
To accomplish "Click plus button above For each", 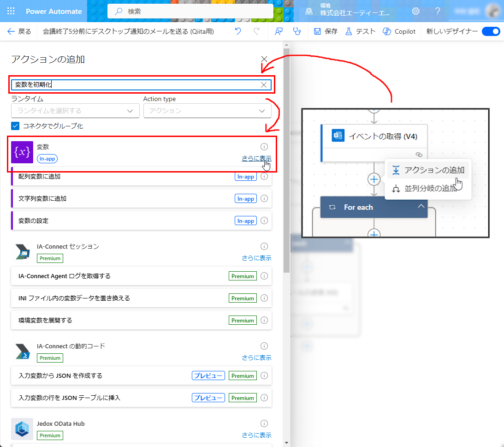I will (x=374, y=179).
